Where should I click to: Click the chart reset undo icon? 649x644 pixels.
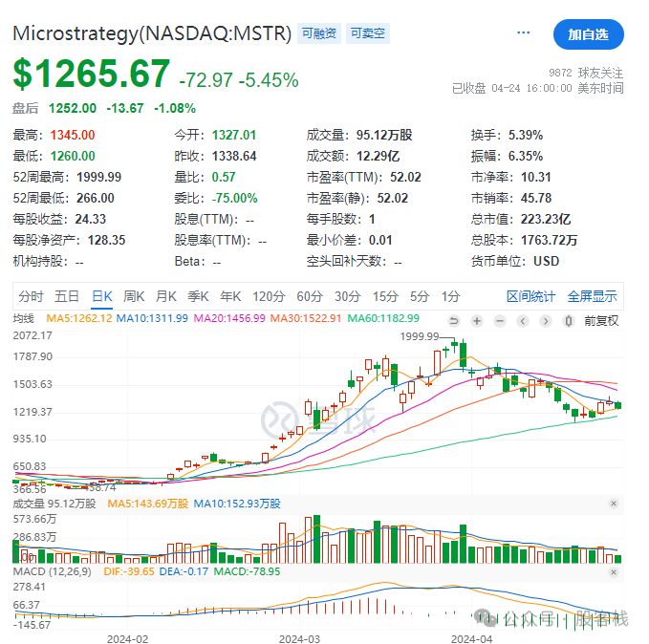454,321
